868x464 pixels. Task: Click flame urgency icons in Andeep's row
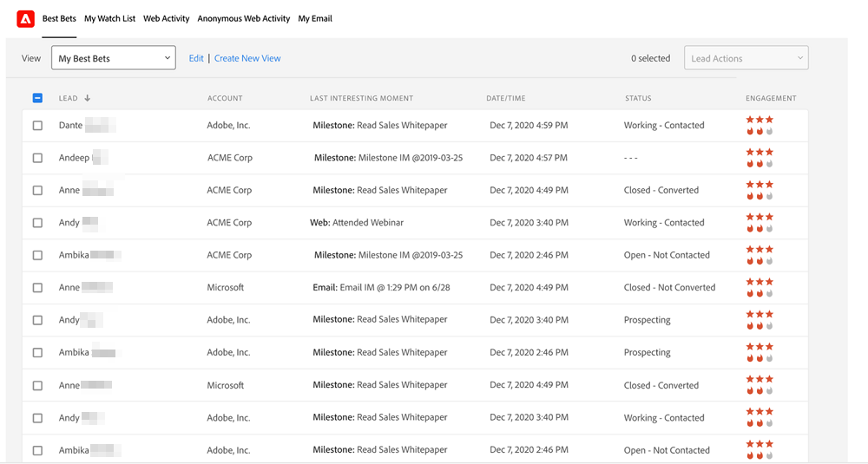click(759, 164)
